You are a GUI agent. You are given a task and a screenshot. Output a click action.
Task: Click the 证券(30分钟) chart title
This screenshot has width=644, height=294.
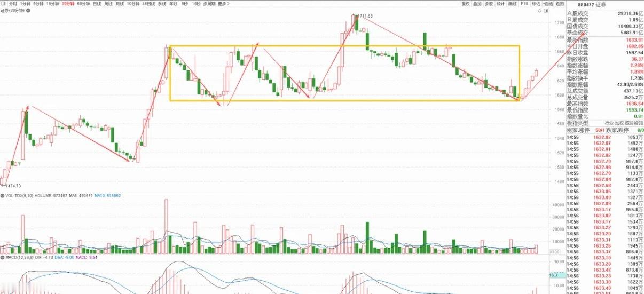[12, 10]
